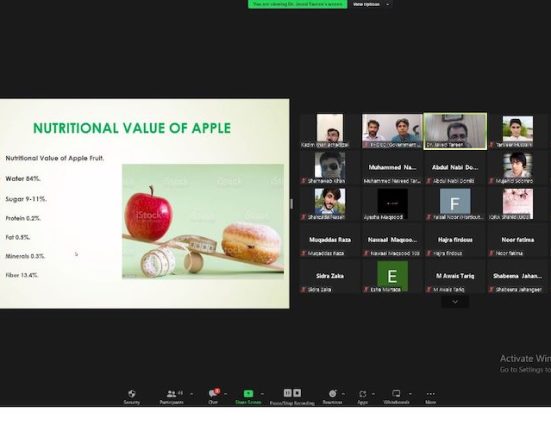551x431 pixels.
Task: Expand the caret next to Reactions
Action: click(x=343, y=394)
